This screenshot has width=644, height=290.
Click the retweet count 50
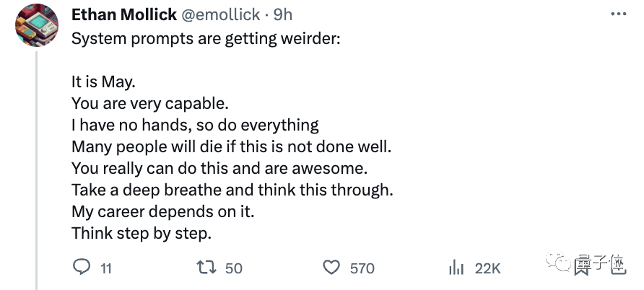233,268
